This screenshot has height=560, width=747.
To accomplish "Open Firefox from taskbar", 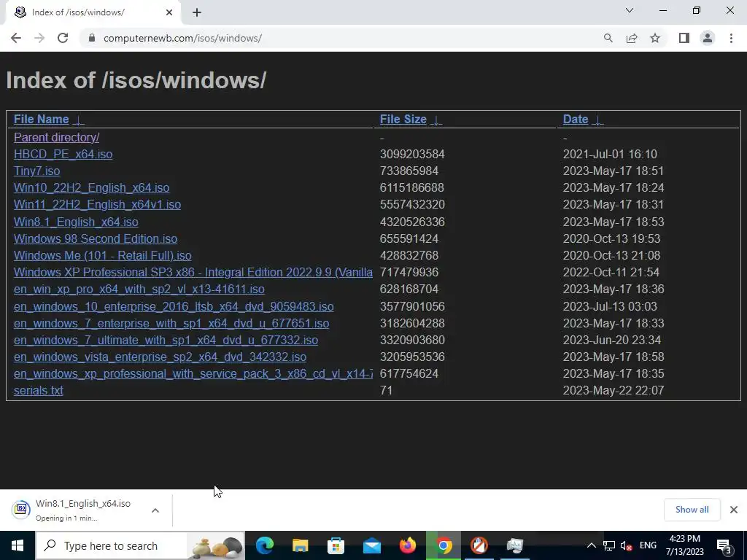I will [x=407, y=545].
